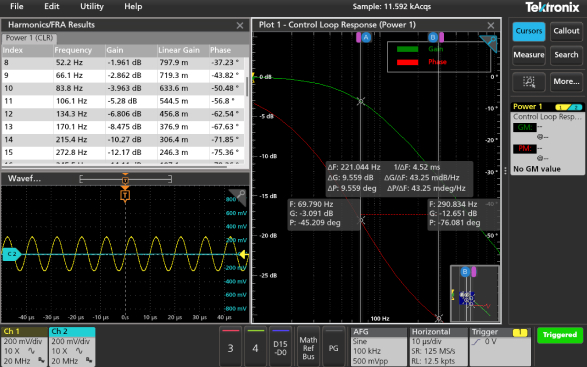The image size is (587, 367).
Task: Open the AFG settings badge
Action: (379, 347)
